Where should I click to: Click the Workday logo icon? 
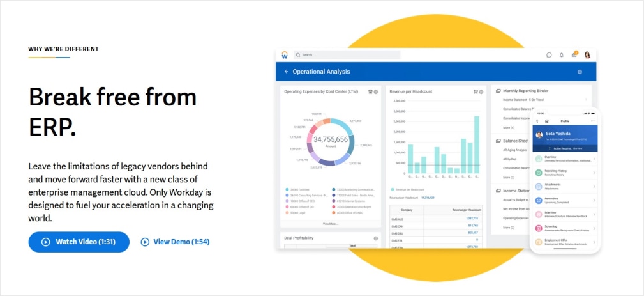click(285, 55)
